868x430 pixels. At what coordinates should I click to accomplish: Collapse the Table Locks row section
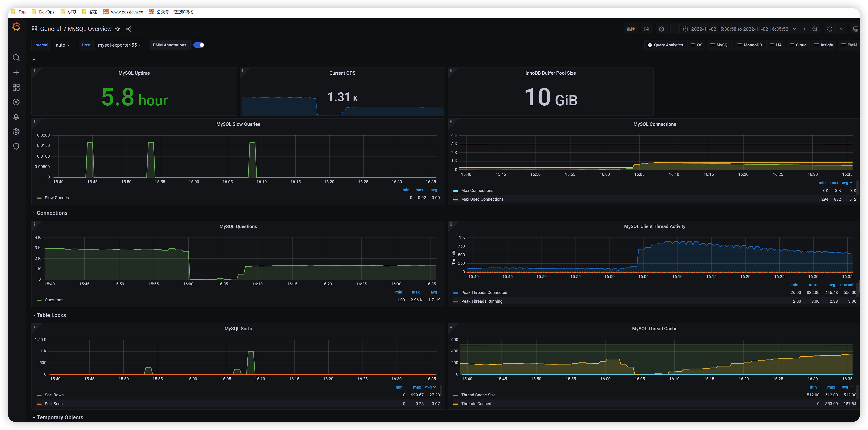point(49,315)
